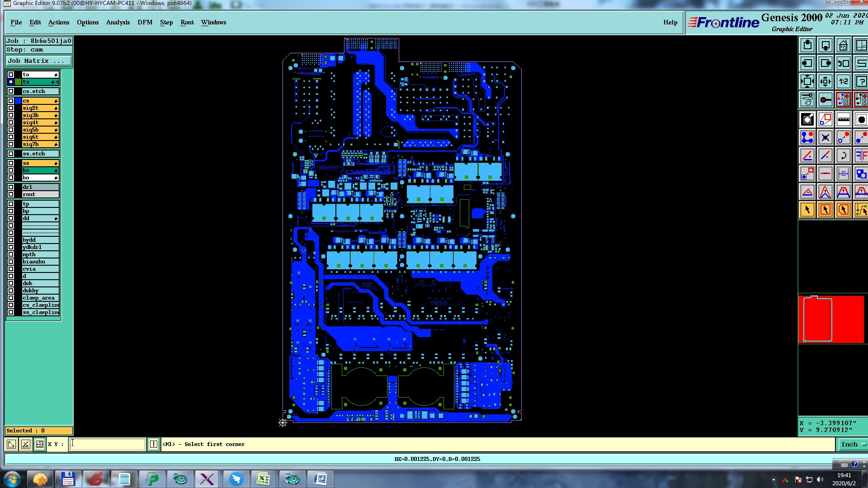The width and height of the screenshot is (868, 488).
Task: Open the Inch units dropdown
Action: pyautogui.click(x=852, y=445)
